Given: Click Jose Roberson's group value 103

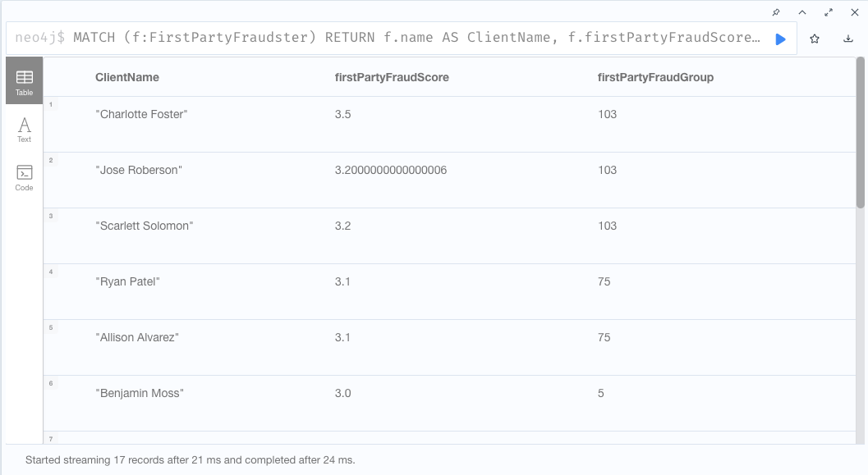Looking at the screenshot, I should tap(607, 171).
